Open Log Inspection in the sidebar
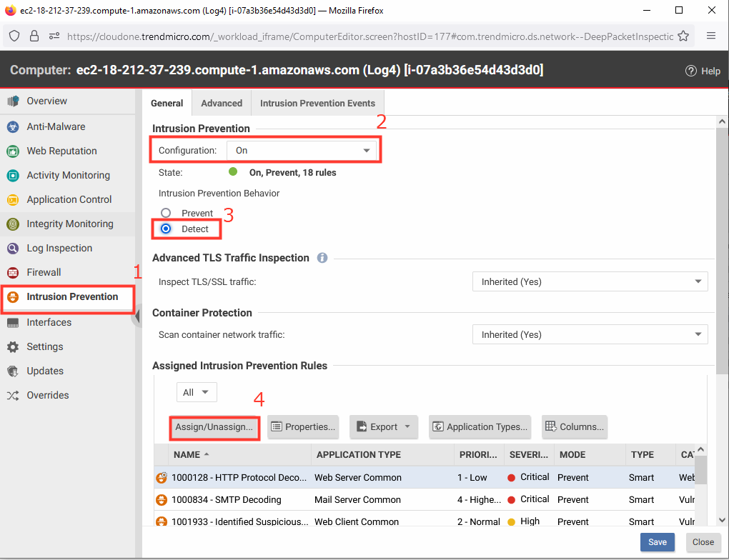The height and width of the screenshot is (560, 729). pos(59,248)
